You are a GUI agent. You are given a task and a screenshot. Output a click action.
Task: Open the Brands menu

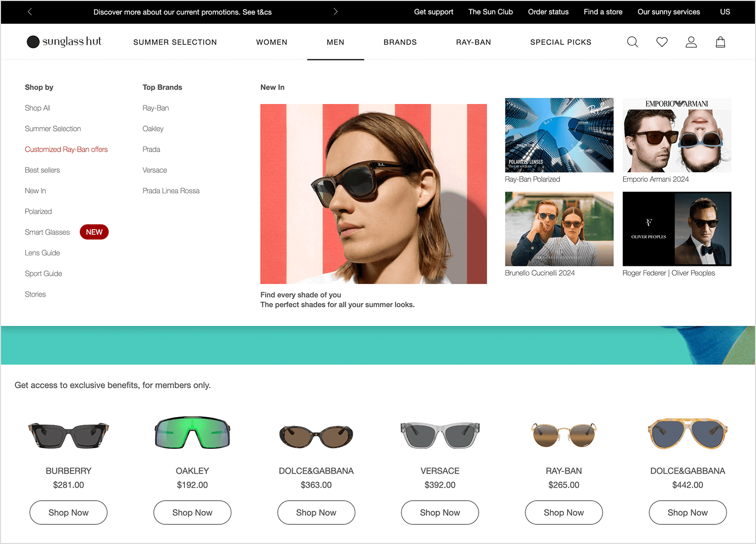pos(400,42)
